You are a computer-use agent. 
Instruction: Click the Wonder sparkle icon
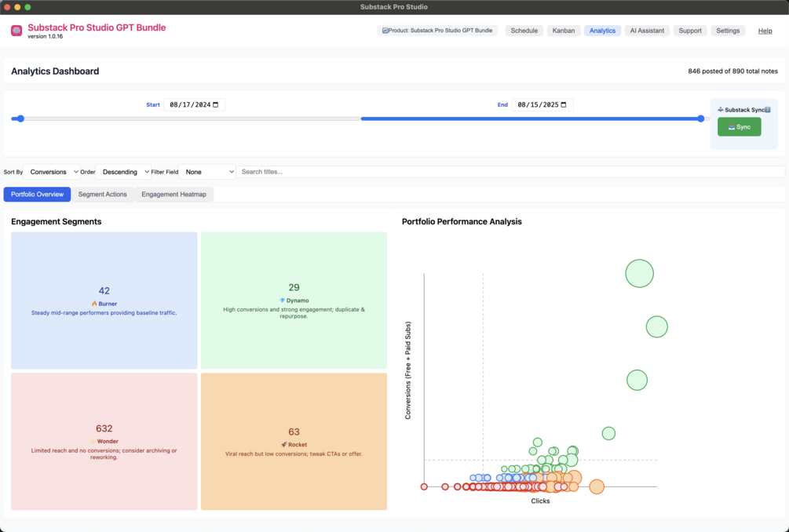[93, 441]
